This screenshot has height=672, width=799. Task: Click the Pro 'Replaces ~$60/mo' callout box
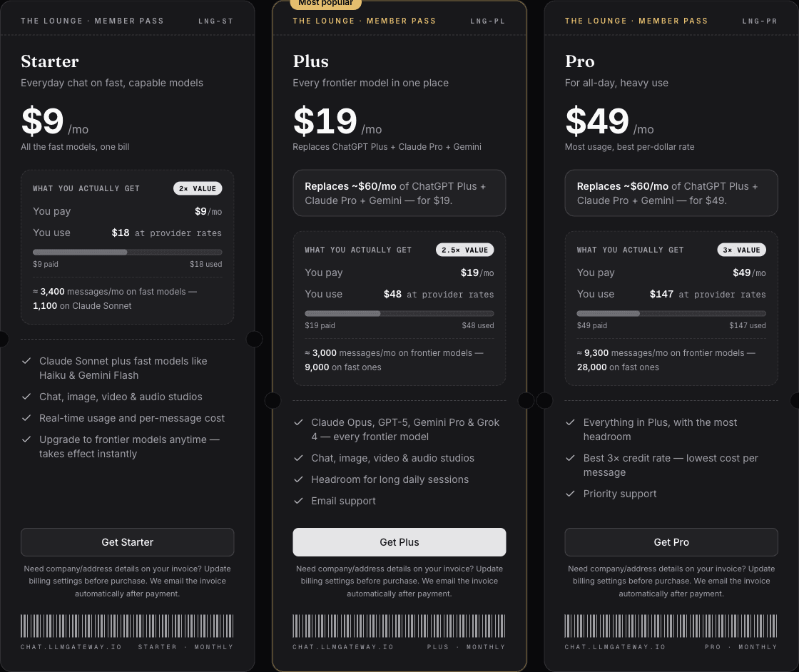coord(671,193)
